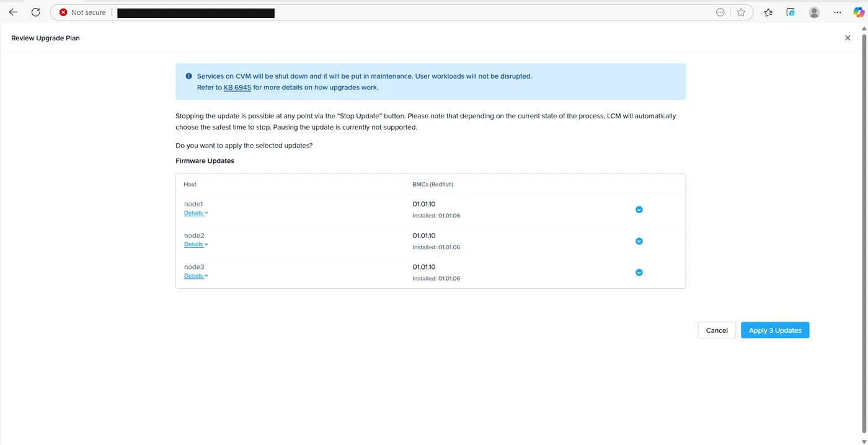Expand node1 row with the blue chevron
This screenshot has width=868, height=445.
(639, 209)
